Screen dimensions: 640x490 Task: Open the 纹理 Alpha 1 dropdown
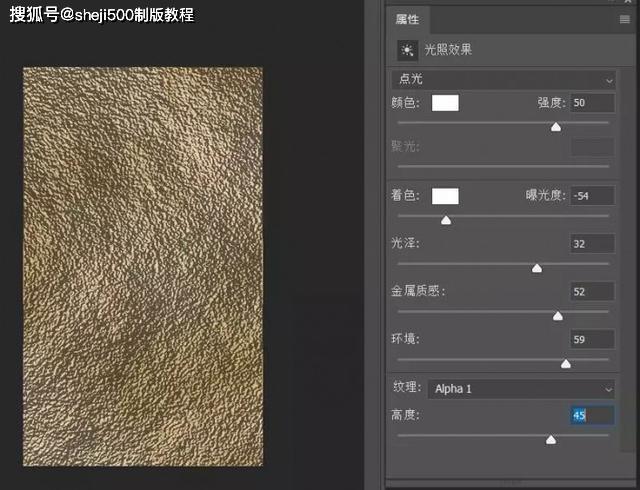click(521, 389)
